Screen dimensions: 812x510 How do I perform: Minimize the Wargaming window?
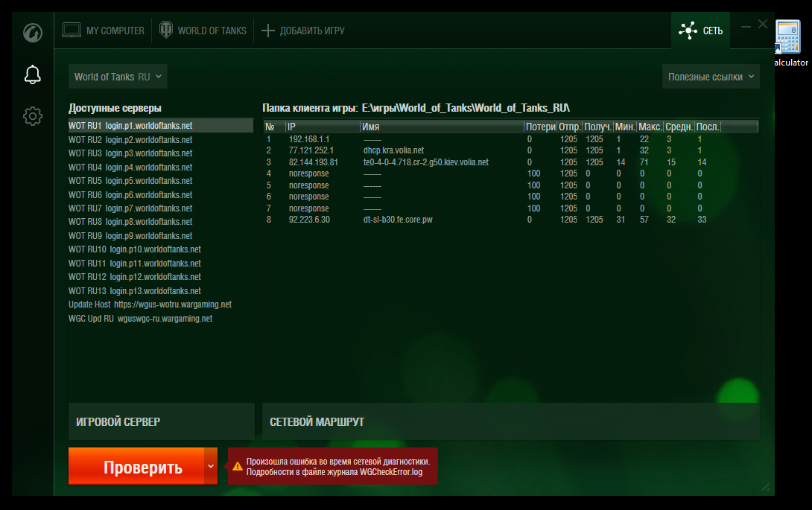click(x=746, y=26)
